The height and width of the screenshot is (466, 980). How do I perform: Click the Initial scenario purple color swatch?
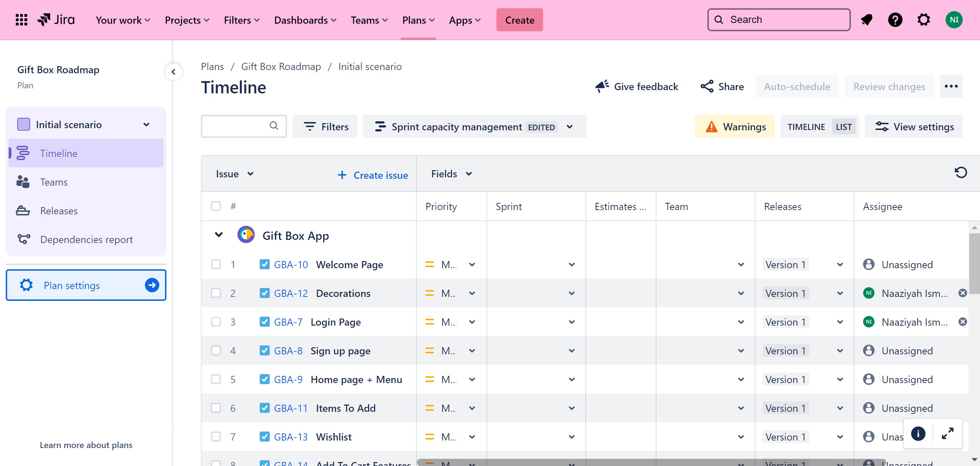pos(24,125)
